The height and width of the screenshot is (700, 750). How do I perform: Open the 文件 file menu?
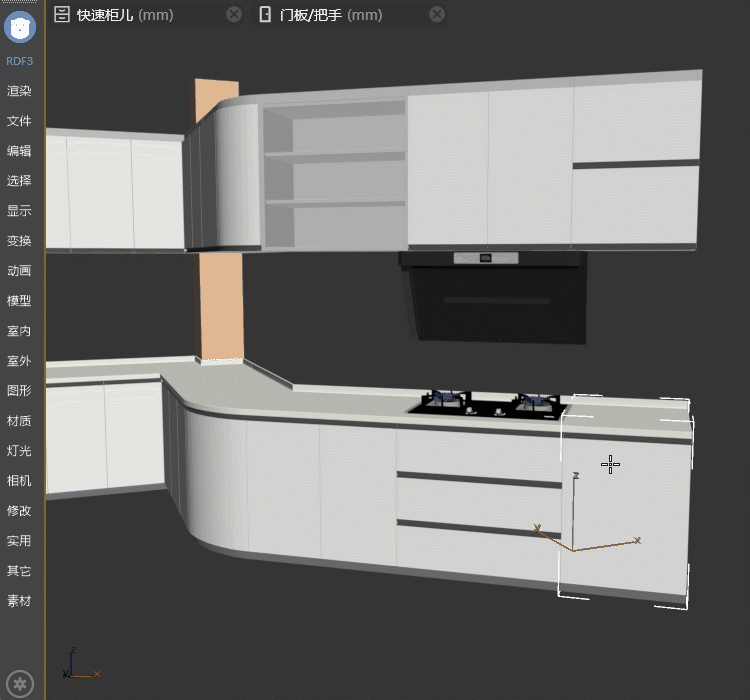tap(19, 121)
